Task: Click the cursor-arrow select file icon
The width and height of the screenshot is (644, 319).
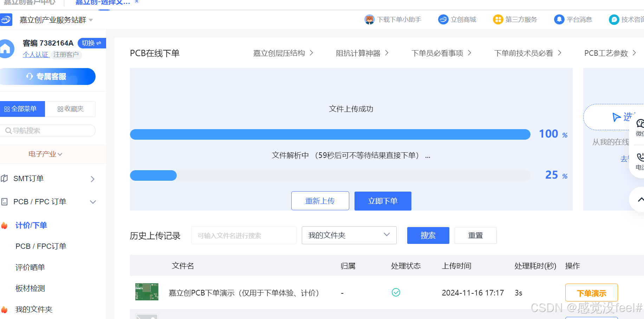Action: [616, 117]
